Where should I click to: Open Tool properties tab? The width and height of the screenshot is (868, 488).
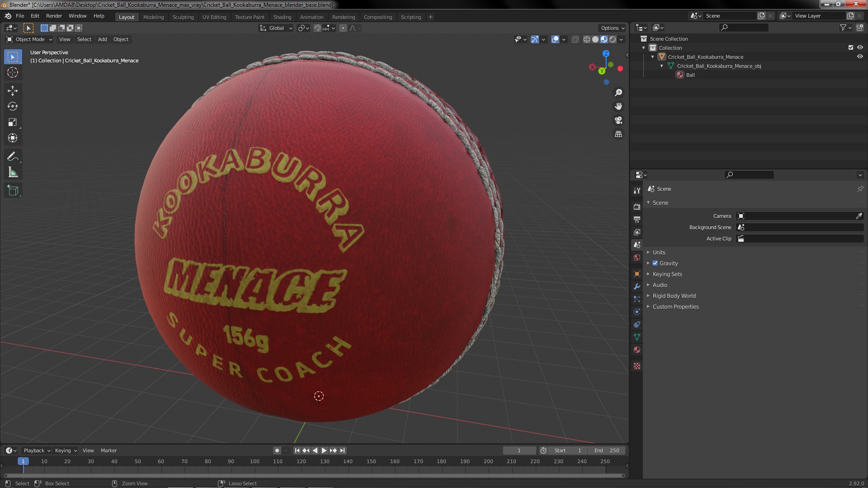click(637, 191)
